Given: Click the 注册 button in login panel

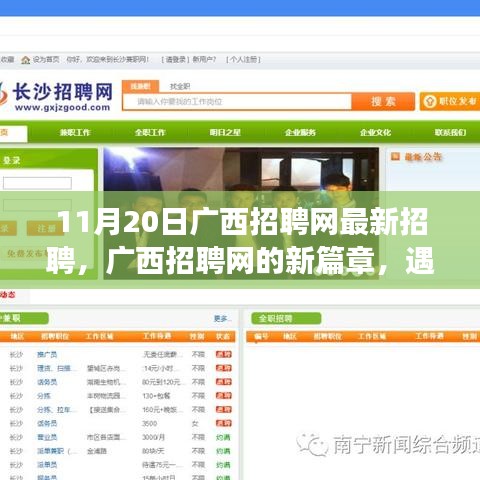Looking at the screenshot, I should pos(45,229).
